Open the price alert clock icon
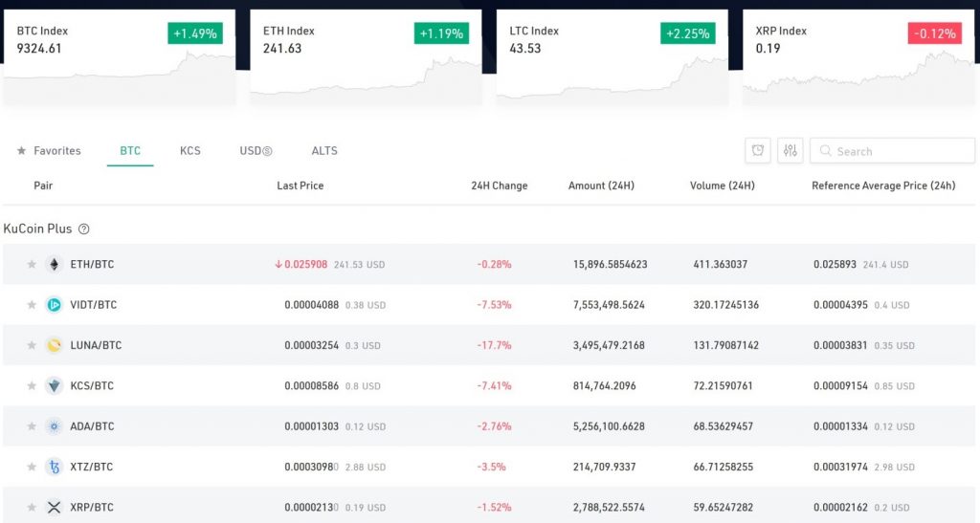 pos(758,150)
